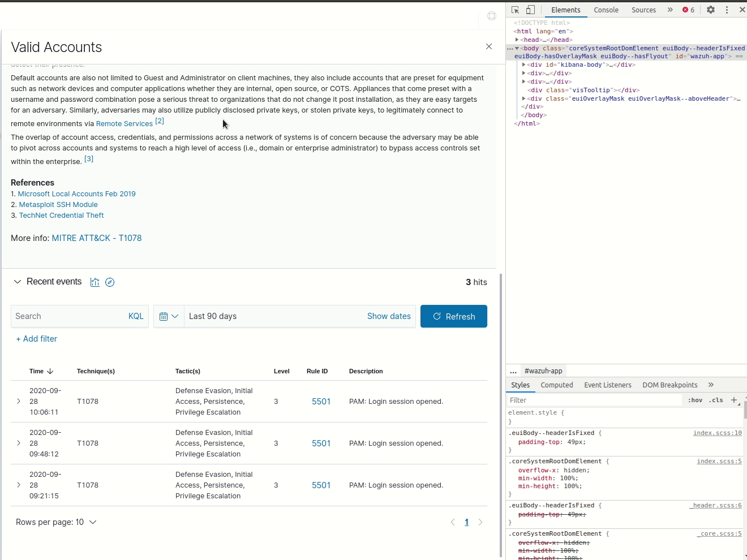The image size is (747, 560).
Task: Collapse the Recent events section
Action: [18, 281]
